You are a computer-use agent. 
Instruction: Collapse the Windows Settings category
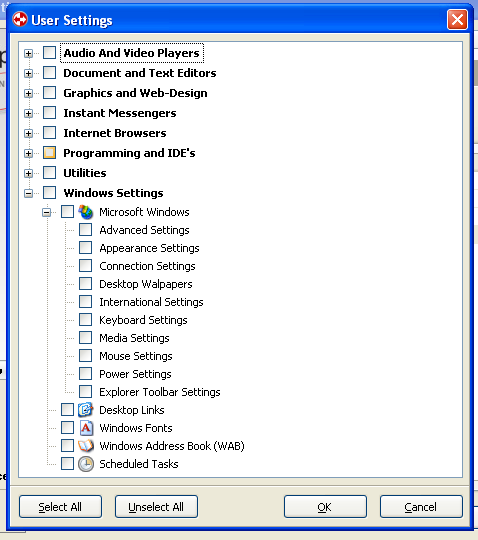(x=29, y=193)
